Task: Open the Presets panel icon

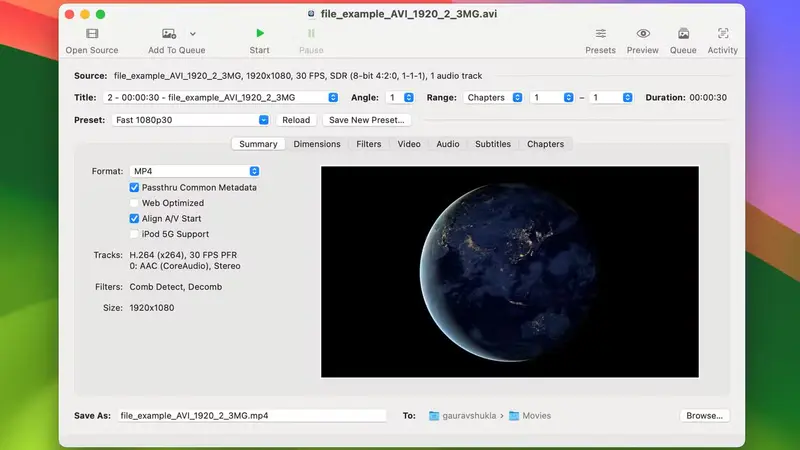Action: tap(601, 34)
